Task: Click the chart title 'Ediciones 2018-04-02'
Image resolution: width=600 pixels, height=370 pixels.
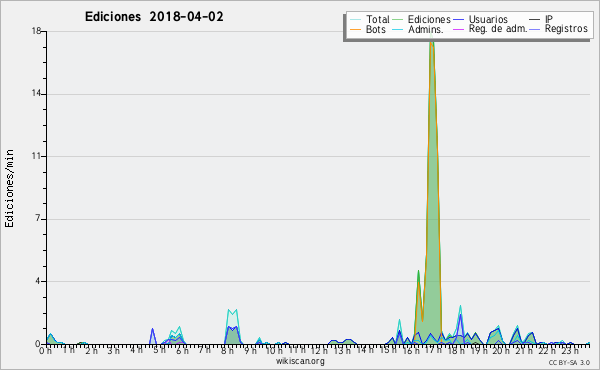Action: click(154, 17)
